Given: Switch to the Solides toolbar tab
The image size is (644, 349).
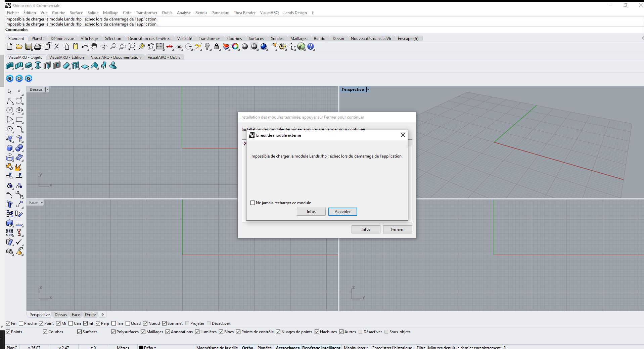Looking at the screenshot, I should [277, 39].
